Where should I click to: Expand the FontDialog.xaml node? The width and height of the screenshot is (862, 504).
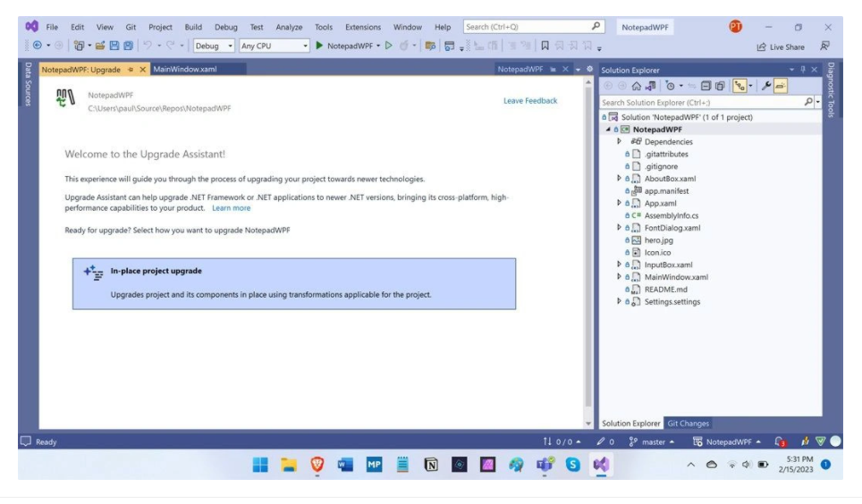pos(619,227)
